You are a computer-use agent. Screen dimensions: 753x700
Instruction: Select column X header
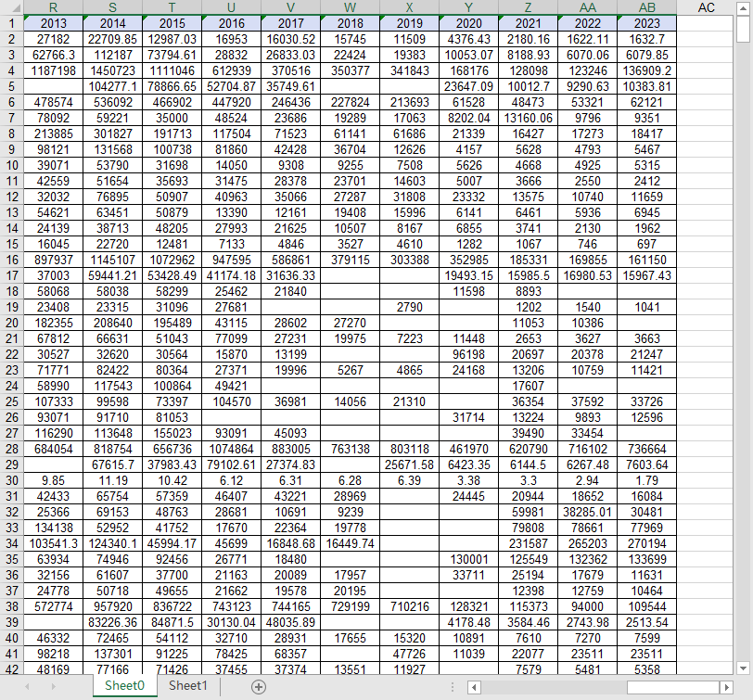click(409, 7)
